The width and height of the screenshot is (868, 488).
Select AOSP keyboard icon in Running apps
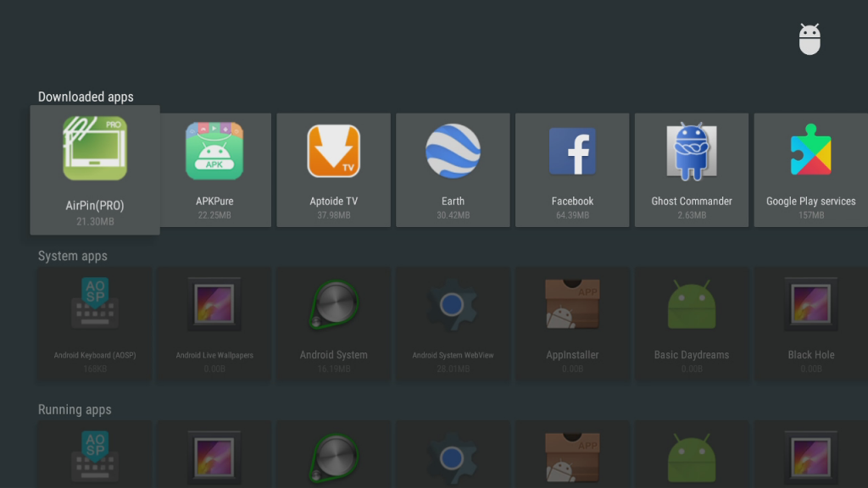(x=95, y=456)
